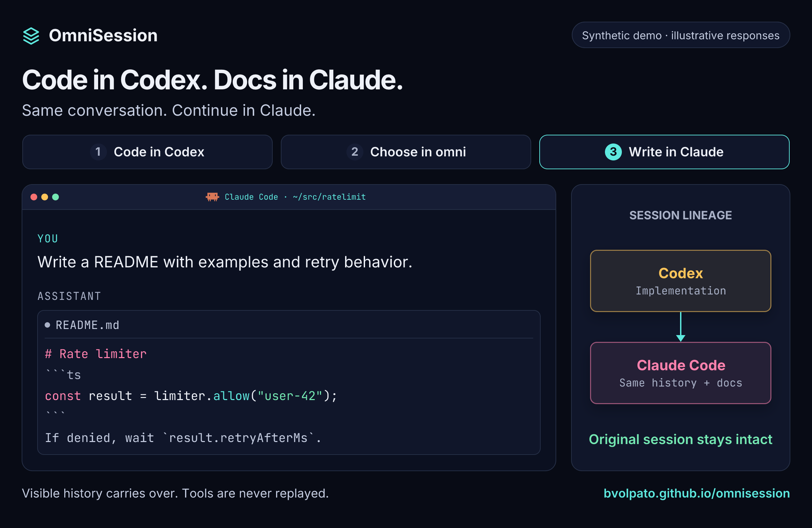Click the red close dot in terminal titlebar
The image size is (812, 528).
pos(34,197)
